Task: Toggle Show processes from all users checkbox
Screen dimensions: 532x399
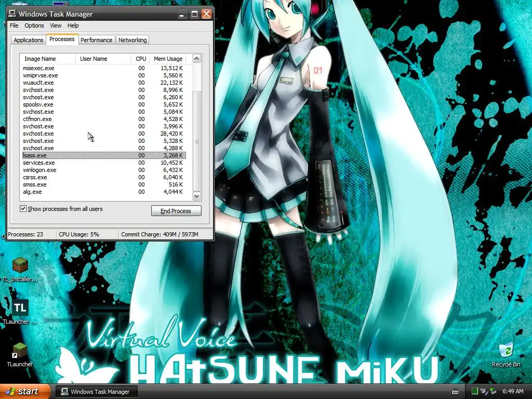Action: click(x=23, y=209)
